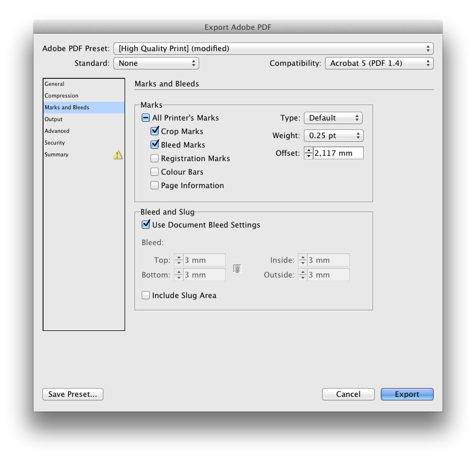Click the Bottom bleed field
Screen dimensions: 476x458
point(205,275)
